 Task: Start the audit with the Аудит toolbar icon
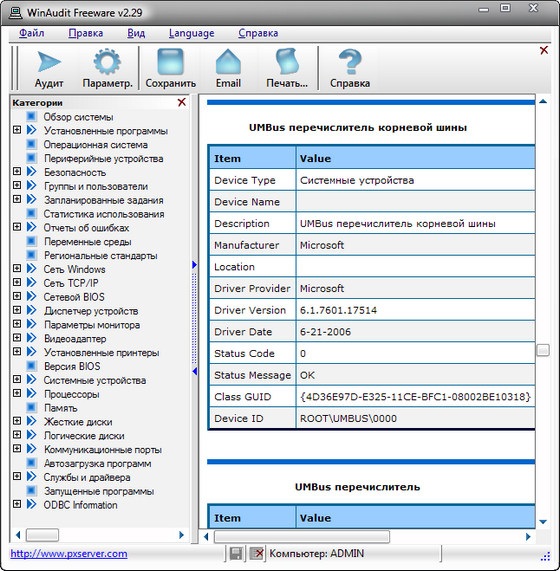(x=49, y=62)
